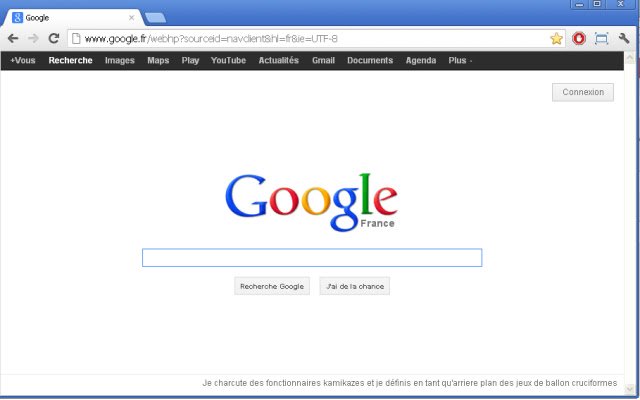Image resolution: width=640 pixels, height=400 pixels.
Task: Click the address bar URL field
Action: coord(316,39)
